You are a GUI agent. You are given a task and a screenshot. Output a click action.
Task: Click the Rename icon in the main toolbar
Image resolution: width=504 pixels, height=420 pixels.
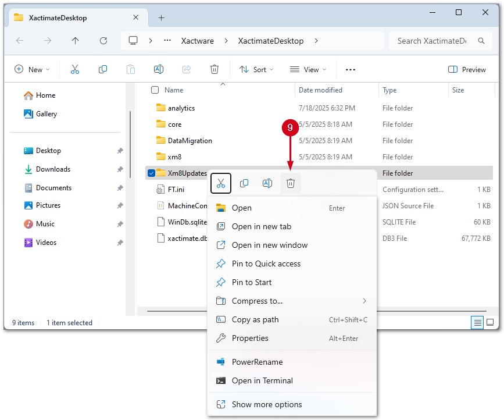159,69
